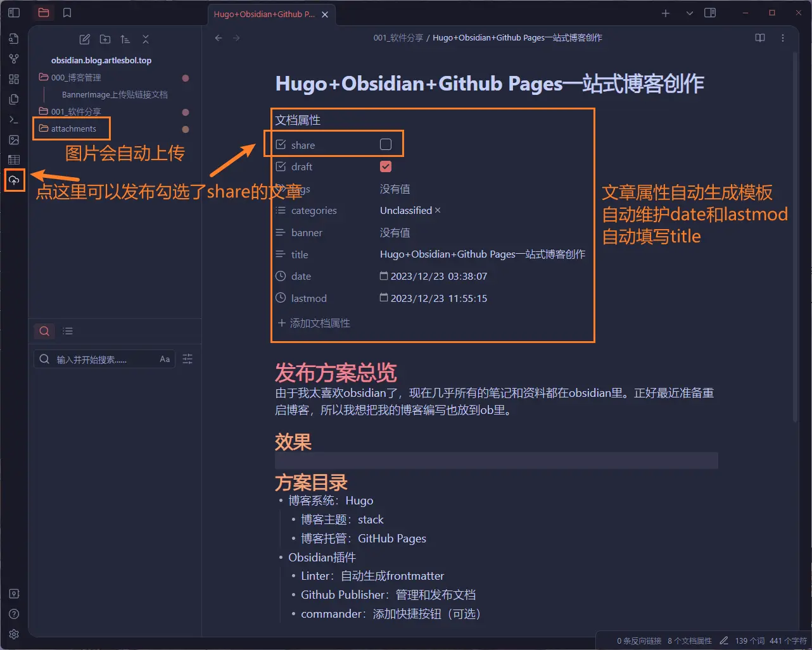Click the 8 个文档属性 status item

[690, 641]
